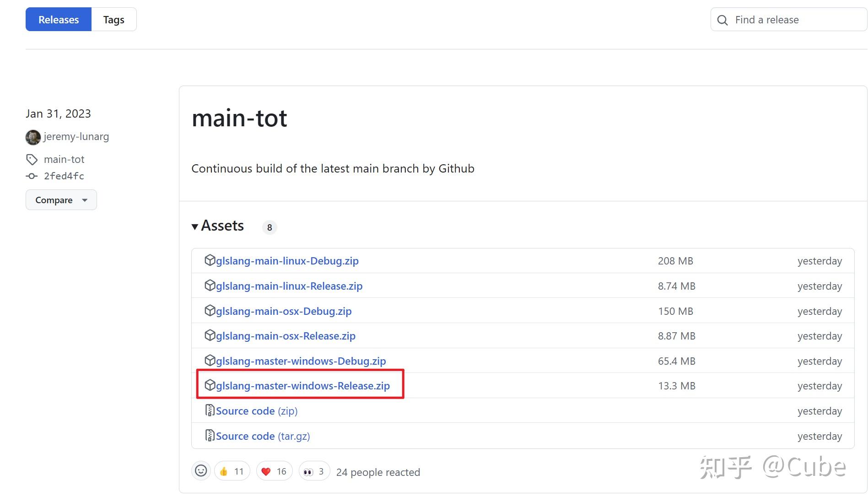Image resolution: width=868 pixels, height=502 pixels.
Task: Click the thumbs-up reaction button
Action: 232,471
